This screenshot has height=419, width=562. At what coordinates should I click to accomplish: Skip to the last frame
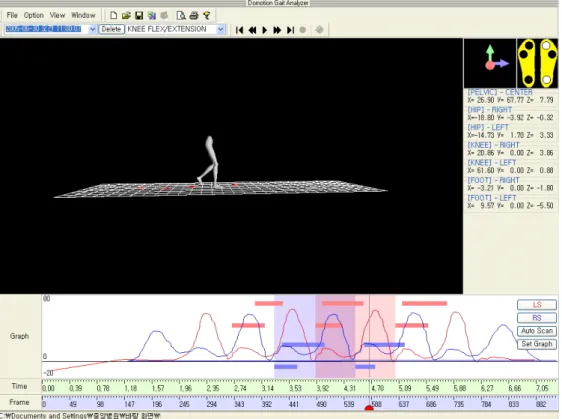tap(290, 30)
